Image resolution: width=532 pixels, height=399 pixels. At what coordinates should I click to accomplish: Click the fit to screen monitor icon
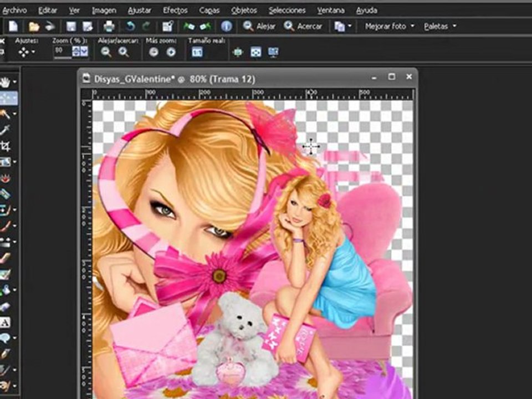point(273,52)
